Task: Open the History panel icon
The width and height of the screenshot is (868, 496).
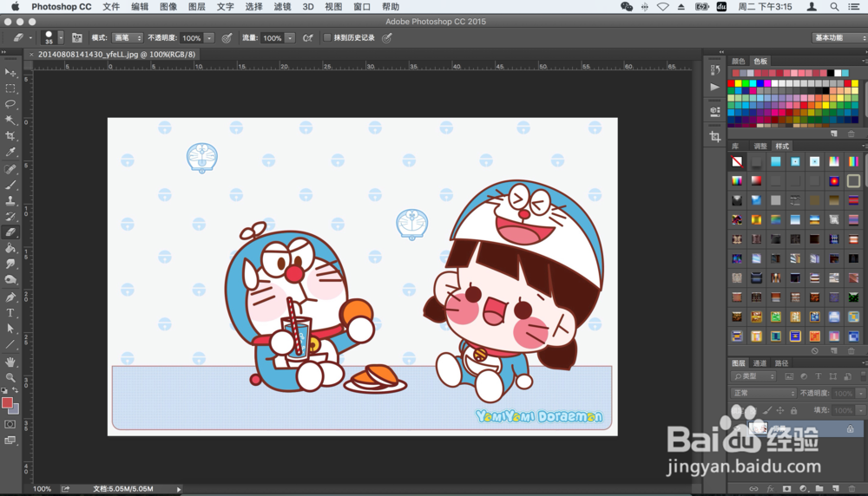Action: click(715, 69)
